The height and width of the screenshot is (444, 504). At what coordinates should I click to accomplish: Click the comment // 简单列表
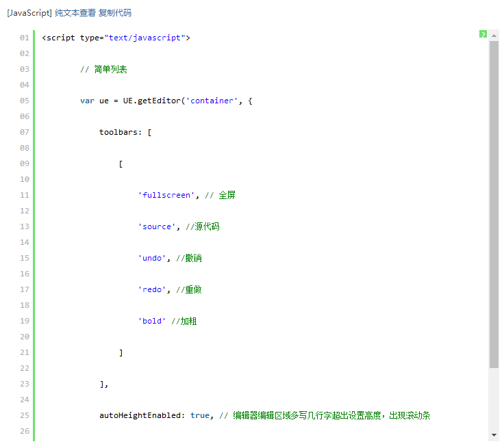103,69
